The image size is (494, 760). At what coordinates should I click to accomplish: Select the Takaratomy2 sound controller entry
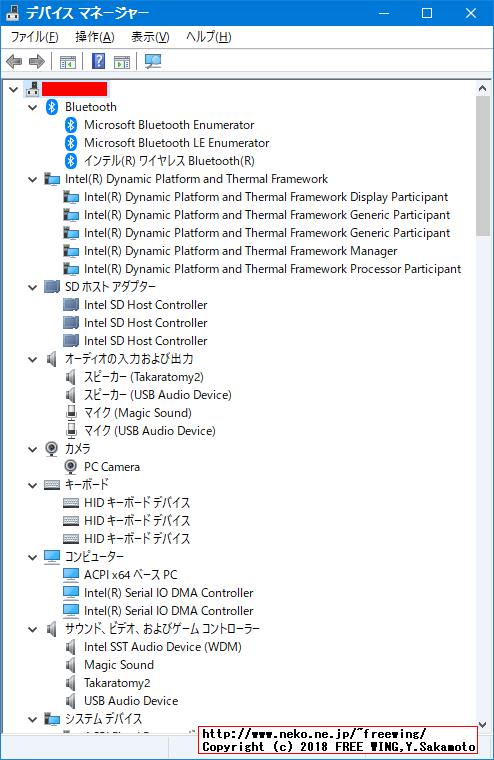click(x=117, y=683)
